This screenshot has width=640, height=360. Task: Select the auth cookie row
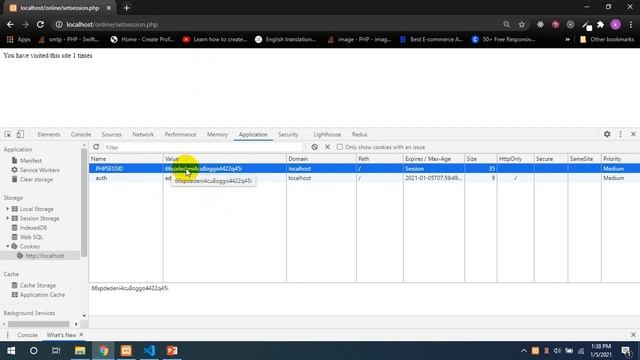(364, 178)
